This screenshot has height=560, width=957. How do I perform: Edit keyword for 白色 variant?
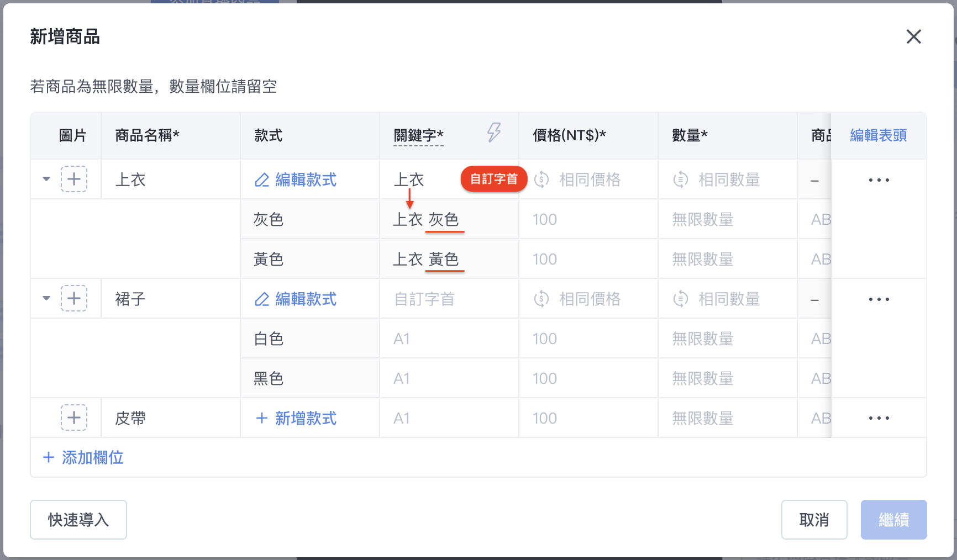click(x=449, y=339)
